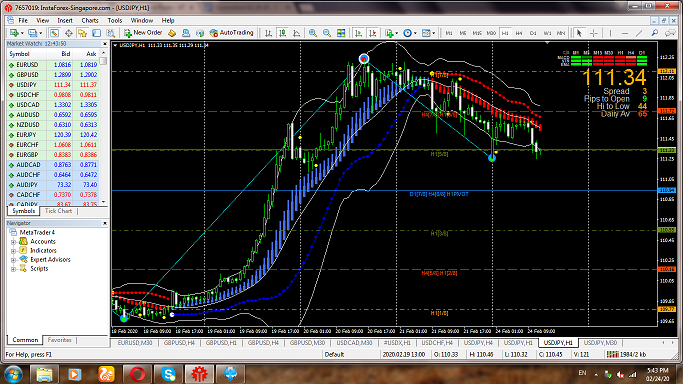Select AUDCAD row in Market Watch
Image resolution: width=683 pixels, height=384 pixels.
[x=53, y=165]
